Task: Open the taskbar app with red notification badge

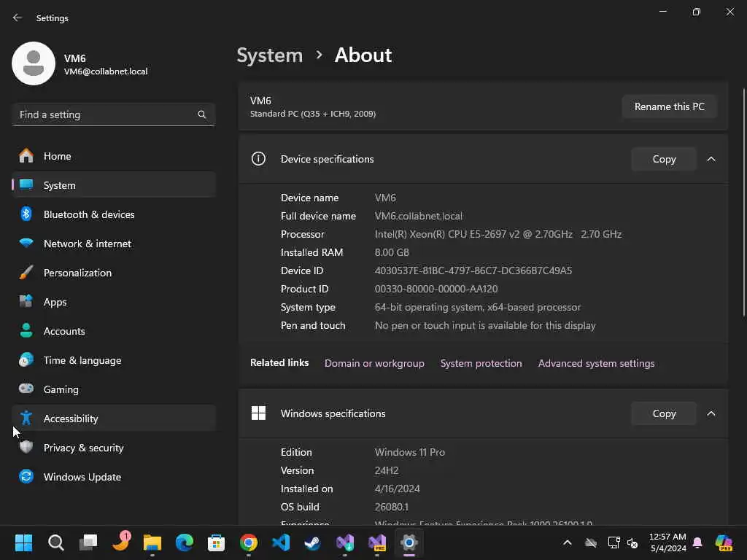Action: pos(120,542)
